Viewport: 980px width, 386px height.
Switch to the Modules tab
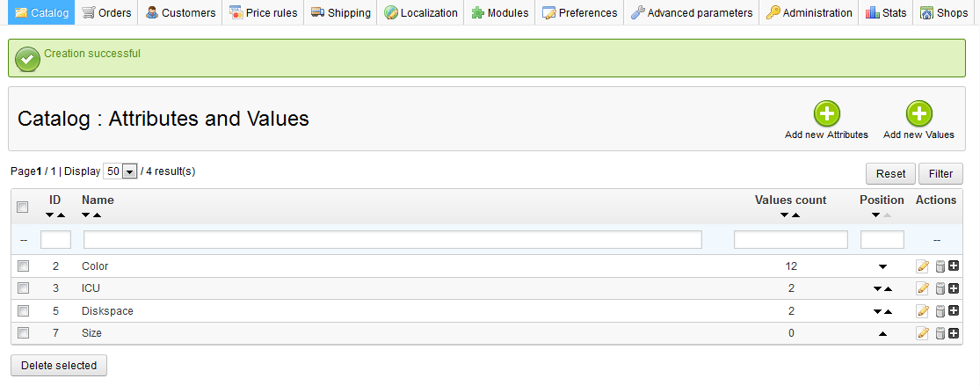tap(500, 12)
